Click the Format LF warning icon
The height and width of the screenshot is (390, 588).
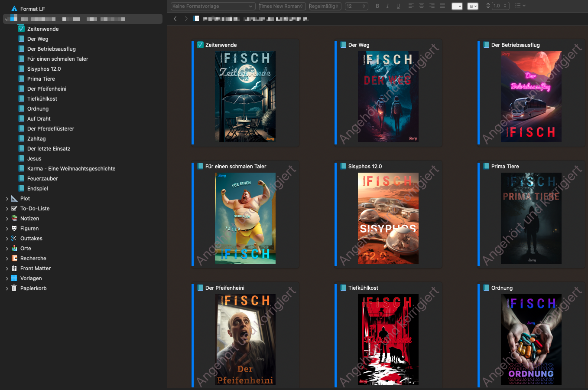(x=14, y=9)
